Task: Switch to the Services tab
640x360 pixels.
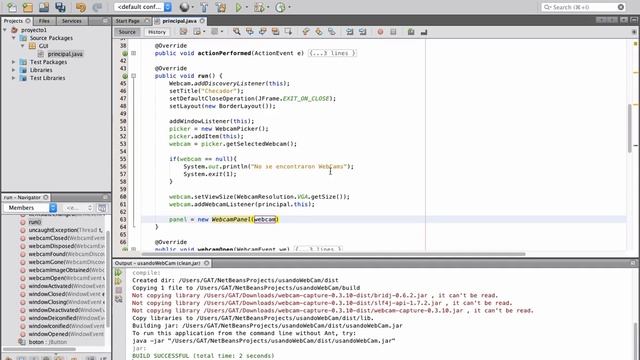Action: (x=71, y=21)
